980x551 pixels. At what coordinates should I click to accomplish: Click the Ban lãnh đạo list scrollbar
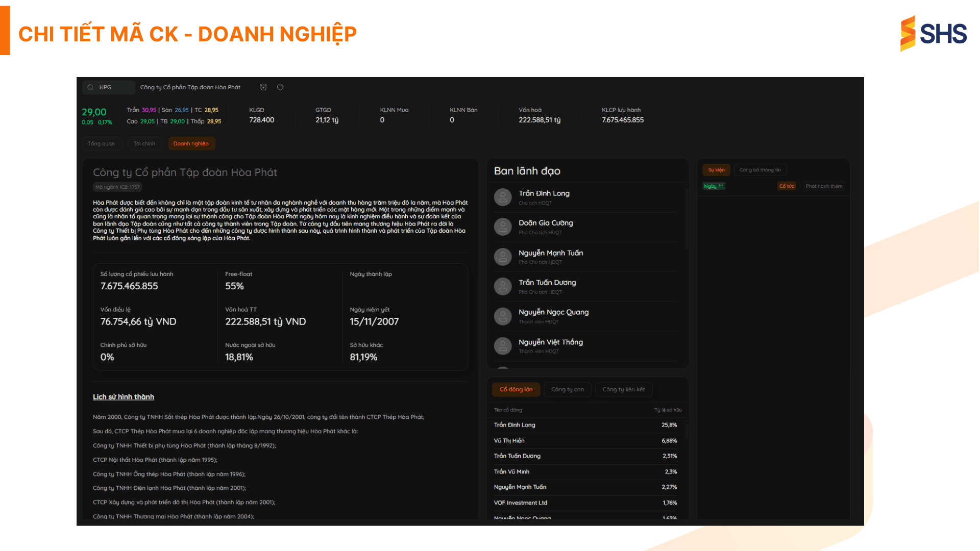687,219
